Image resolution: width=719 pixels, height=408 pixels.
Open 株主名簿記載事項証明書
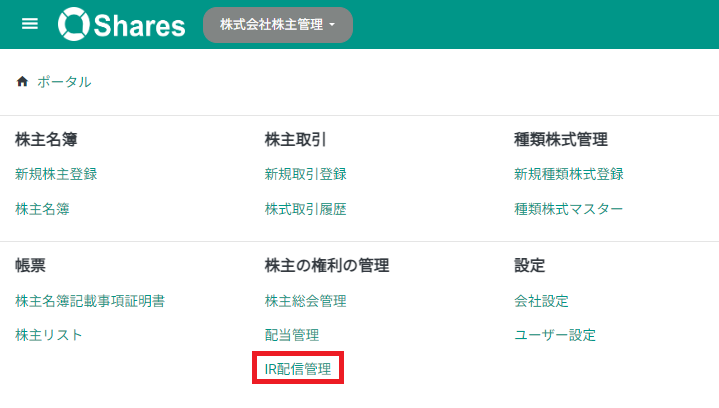click(90, 301)
